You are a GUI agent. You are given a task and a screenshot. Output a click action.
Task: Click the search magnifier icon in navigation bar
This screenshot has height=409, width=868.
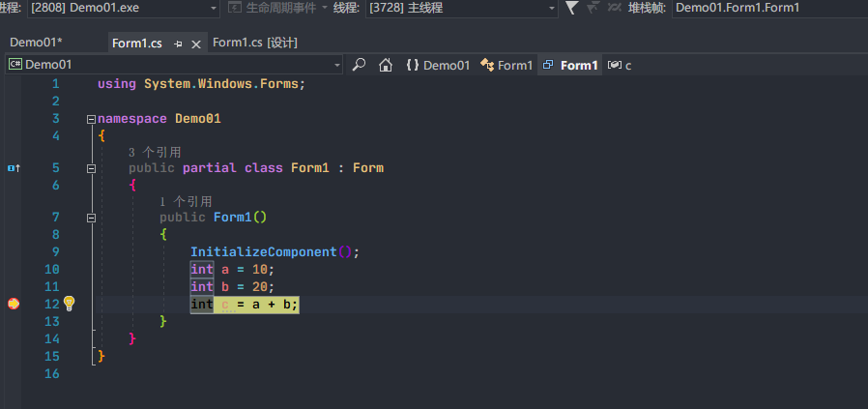(359, 65)
